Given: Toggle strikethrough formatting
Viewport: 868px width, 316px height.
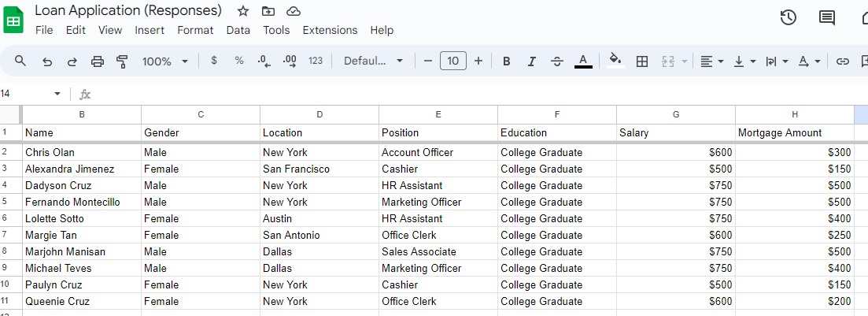Looking at the screenshot, I should (557, 61).
